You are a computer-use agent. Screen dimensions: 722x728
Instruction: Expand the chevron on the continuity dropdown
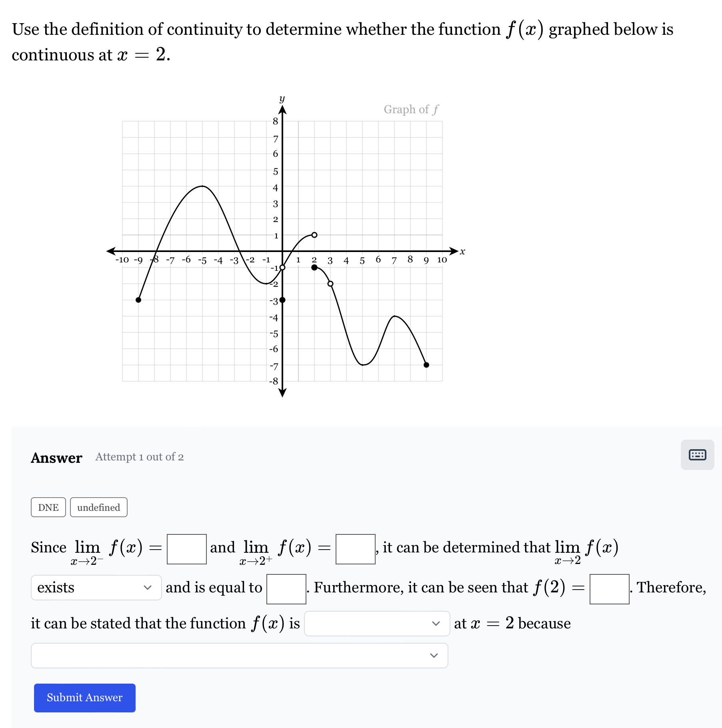[436, 624]
